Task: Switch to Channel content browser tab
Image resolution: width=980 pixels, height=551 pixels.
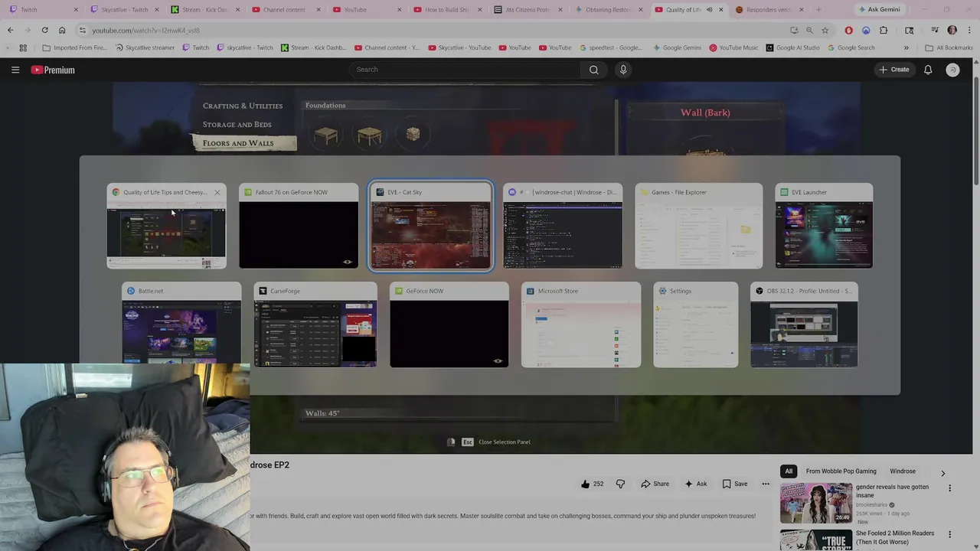Action: click(x=286, y=10)
